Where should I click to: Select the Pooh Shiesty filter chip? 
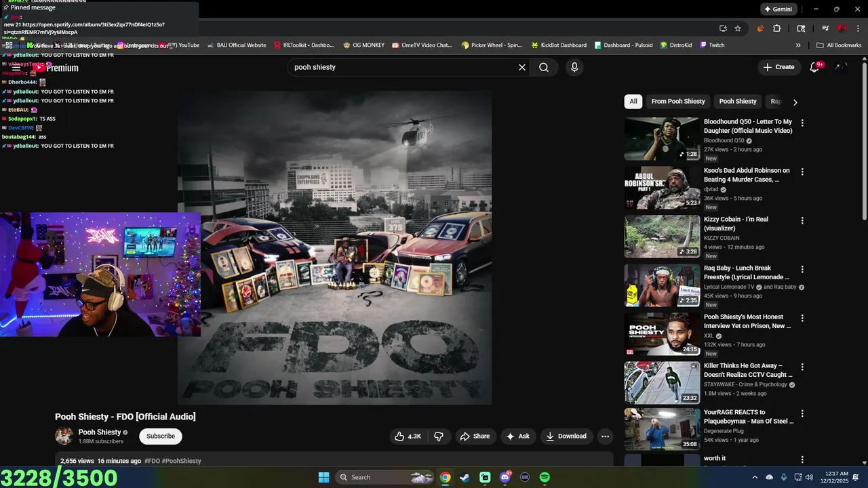pyautogui.click(x=738, y=102)
